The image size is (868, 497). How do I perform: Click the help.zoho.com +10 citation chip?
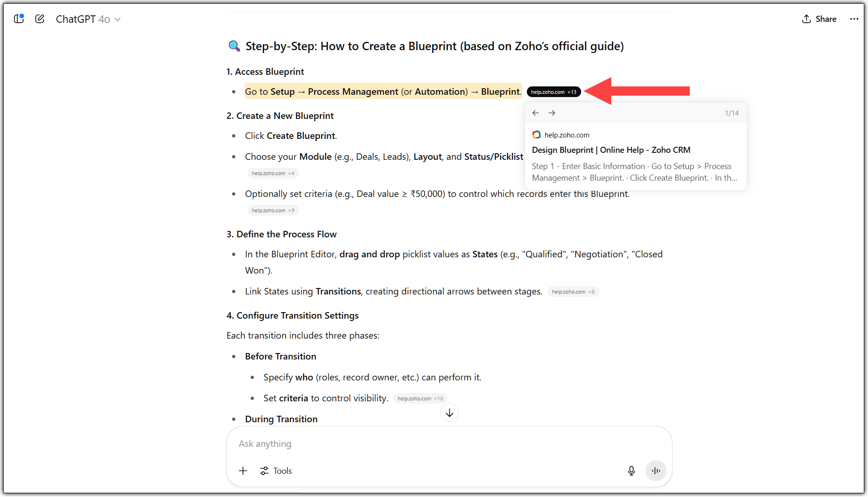click(x=420, y=399)
